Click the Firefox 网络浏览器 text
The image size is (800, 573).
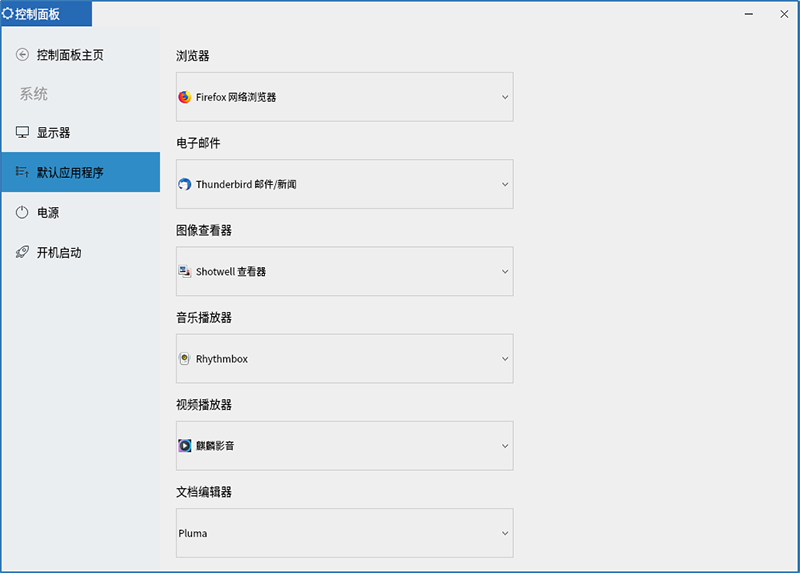point(236,97)
